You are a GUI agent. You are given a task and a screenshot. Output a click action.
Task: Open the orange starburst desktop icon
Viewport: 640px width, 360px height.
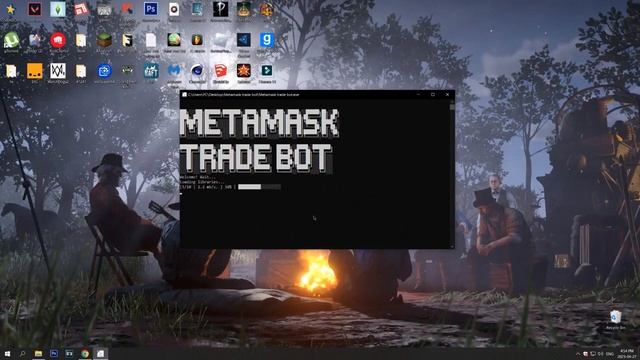point(244,71)
